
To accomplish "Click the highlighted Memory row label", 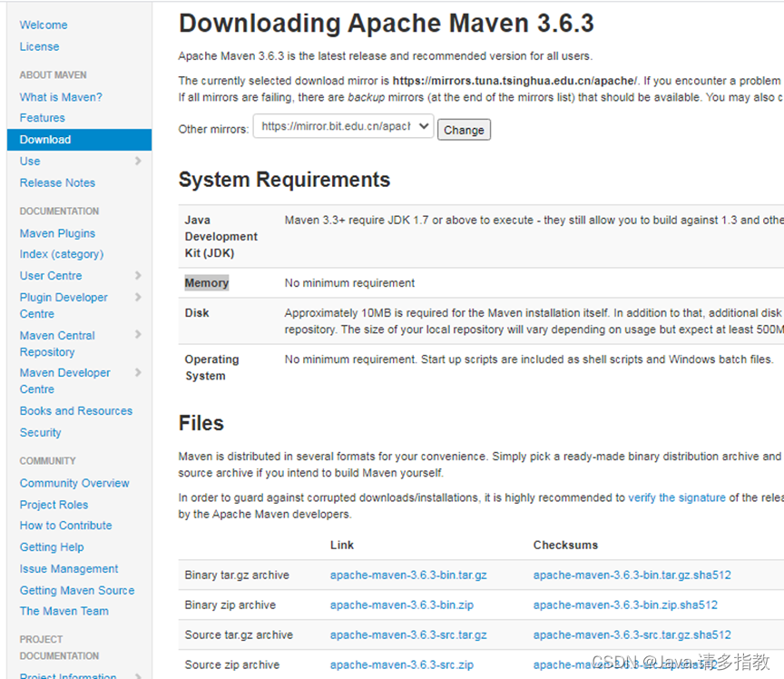I will [x=207, y=282].
